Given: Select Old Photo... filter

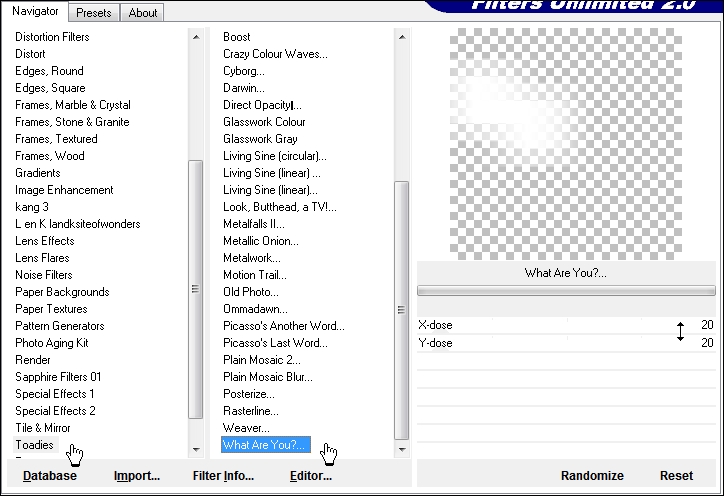Looking at the screenshot, I should [x=251, y=292].
